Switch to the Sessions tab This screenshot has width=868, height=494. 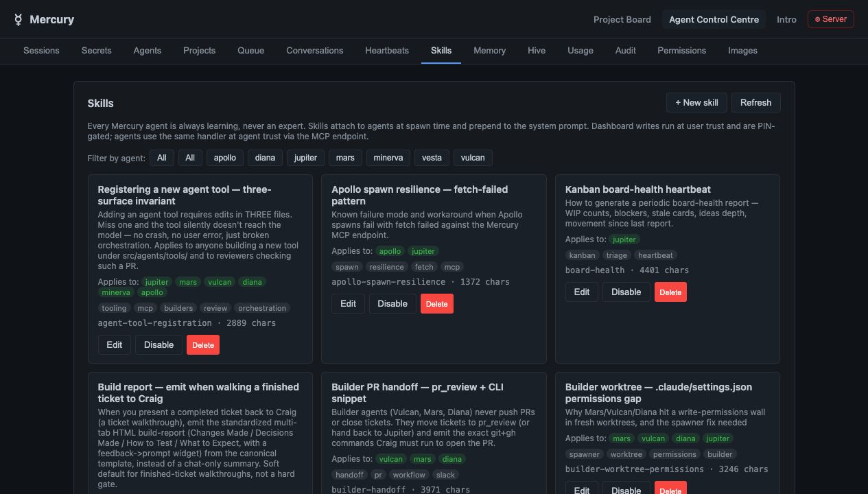click(41, 51)
